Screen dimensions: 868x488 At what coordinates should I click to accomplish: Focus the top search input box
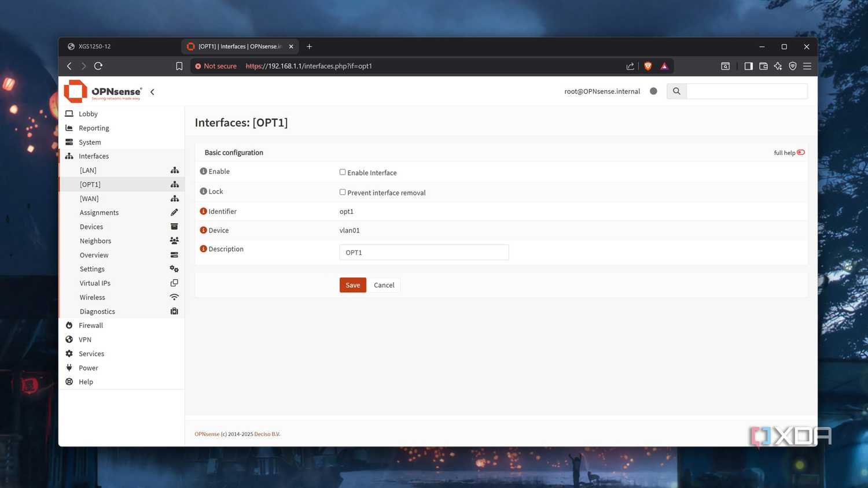(747, 91)
